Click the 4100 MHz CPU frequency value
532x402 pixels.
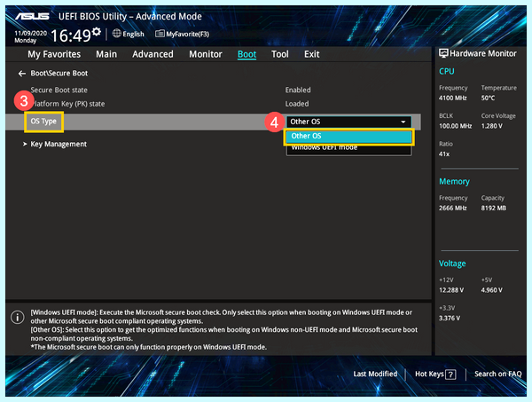coord(452,98)
